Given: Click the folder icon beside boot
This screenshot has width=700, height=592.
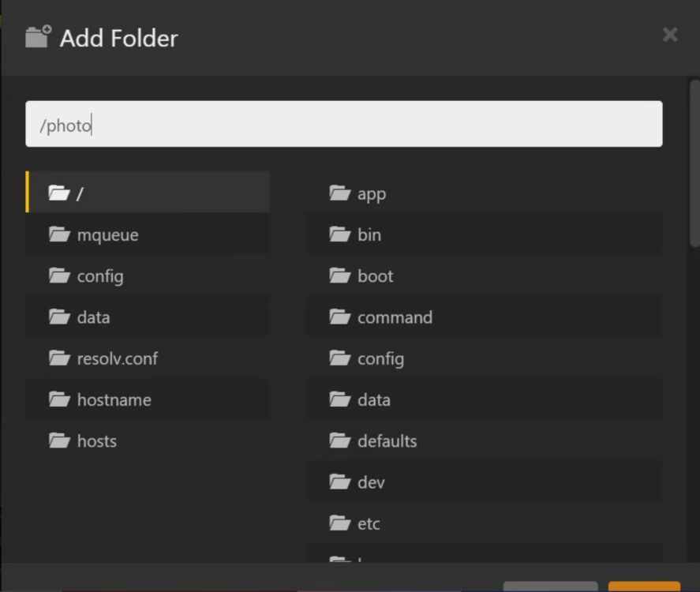Looking at the screenshot, I should (x=339, y=275).
